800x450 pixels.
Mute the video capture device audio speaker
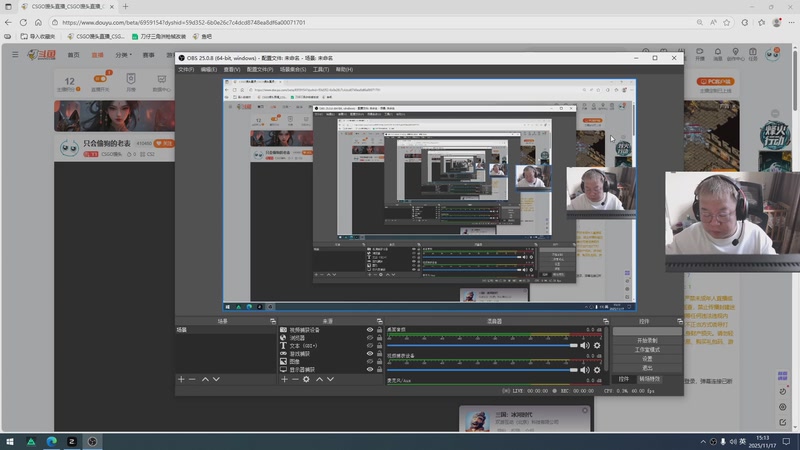point(585,369)
